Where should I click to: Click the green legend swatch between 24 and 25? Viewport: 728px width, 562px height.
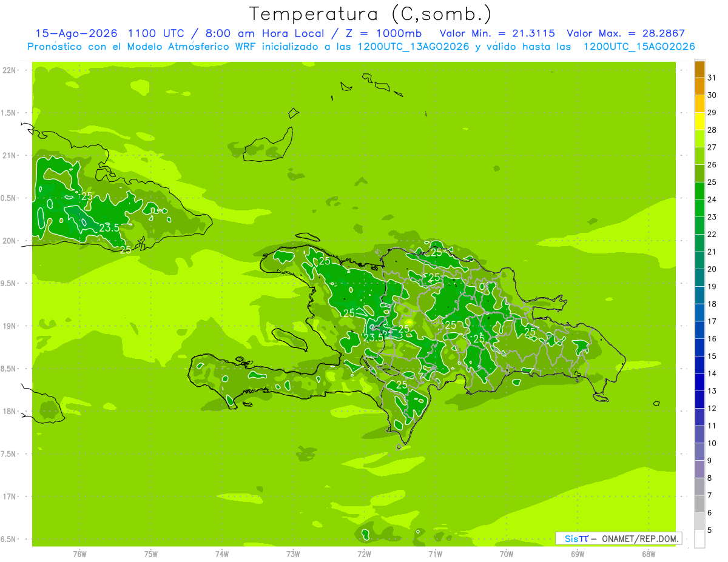coord(699,191)
